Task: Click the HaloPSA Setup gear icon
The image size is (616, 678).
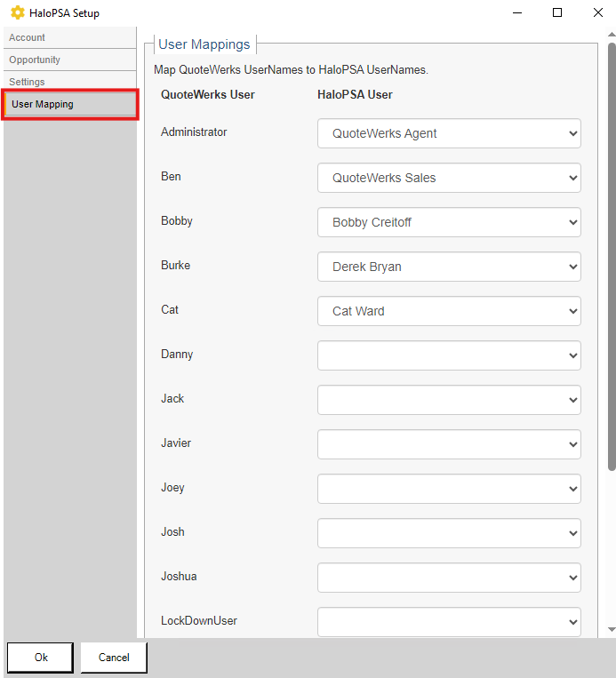Action: click(18, 13)
